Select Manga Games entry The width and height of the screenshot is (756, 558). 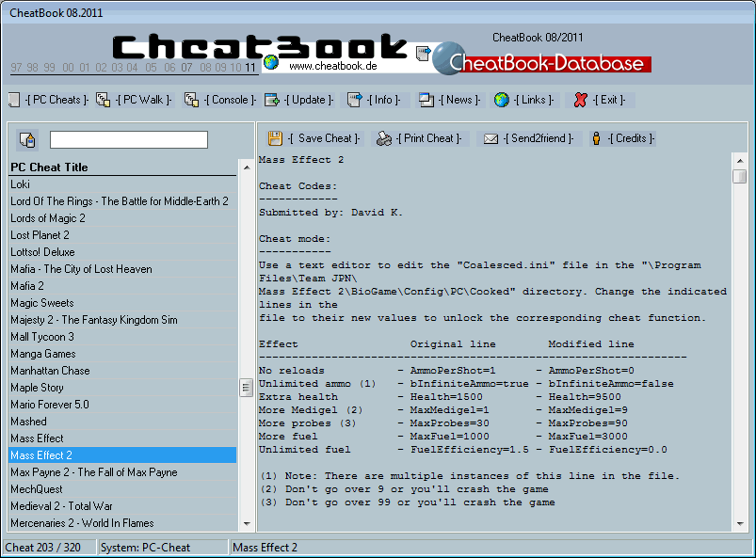pos(123,353)
